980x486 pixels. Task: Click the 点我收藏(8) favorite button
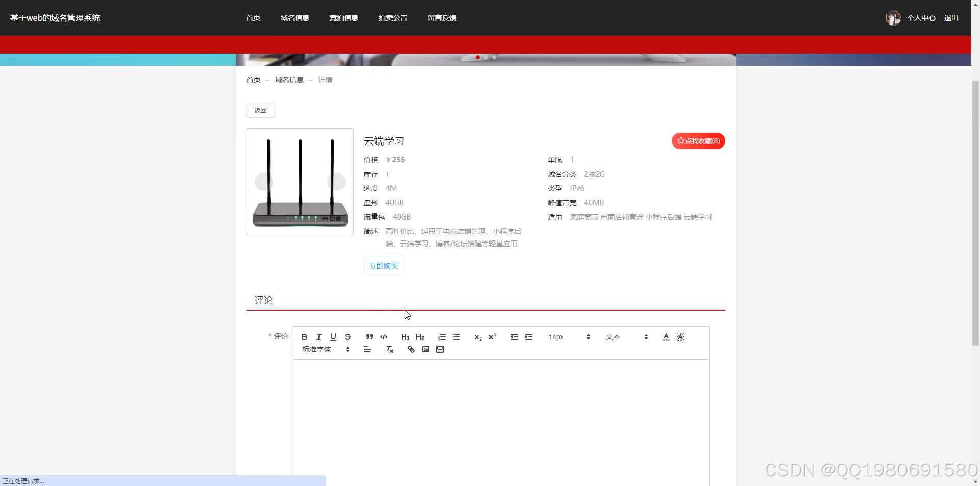[x=698, y=140]
